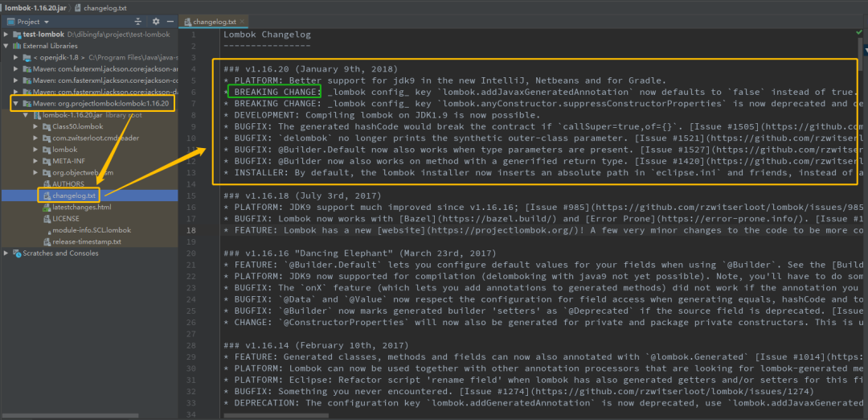Collapse the External Libraries node

[x=6, y=46]
